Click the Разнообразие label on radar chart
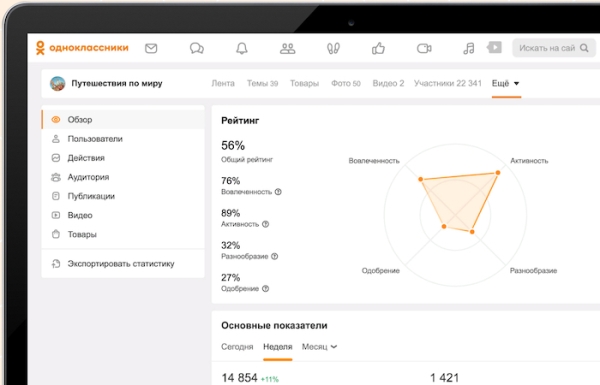This screenshot has height=385, width=600. click(533, 271)
